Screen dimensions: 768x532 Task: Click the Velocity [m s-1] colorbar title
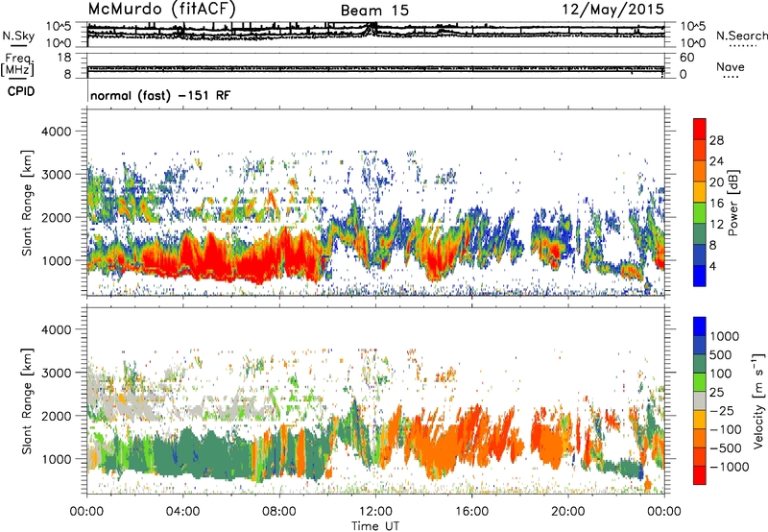759,401
